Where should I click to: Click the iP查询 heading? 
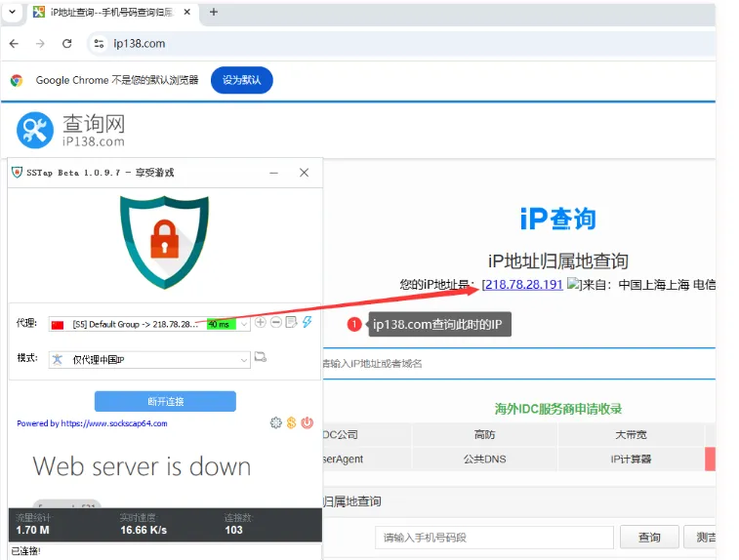click(x=558, y=219)
